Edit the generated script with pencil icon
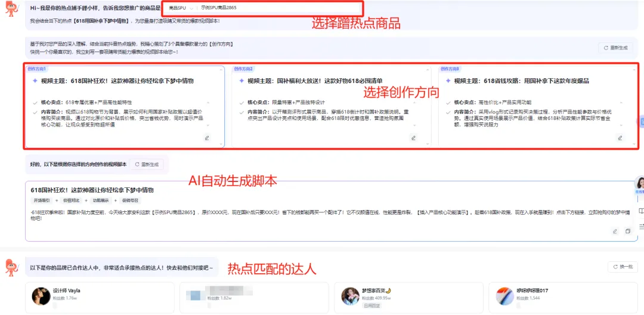 click(x=615, y=231)
